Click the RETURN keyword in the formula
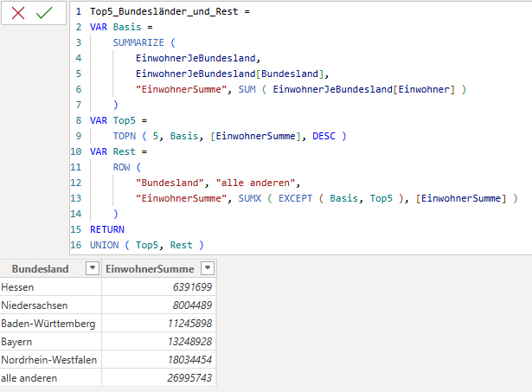This screenshot has width=532, height=392. point(107,229)
